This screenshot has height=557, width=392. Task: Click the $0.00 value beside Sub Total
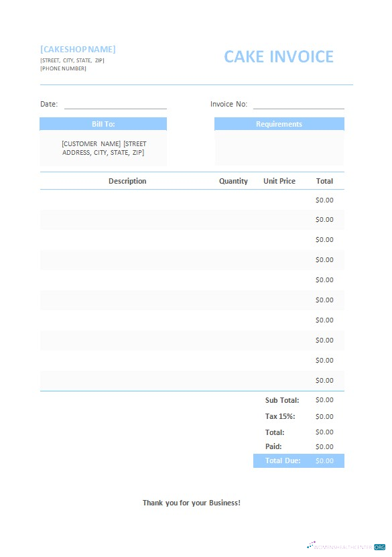click(x=324, y=400)
